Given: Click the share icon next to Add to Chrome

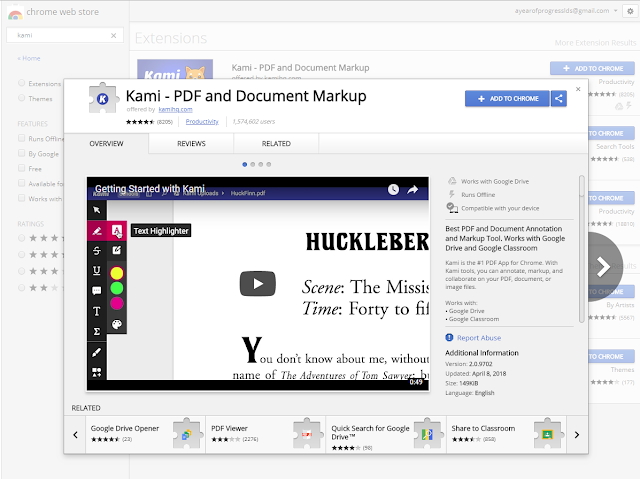Looking at the screenshot, I should click(x=558, y=98).
